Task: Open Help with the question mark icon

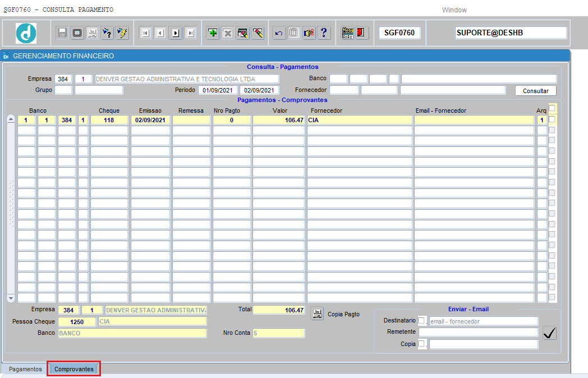Action: coord(324,33)
